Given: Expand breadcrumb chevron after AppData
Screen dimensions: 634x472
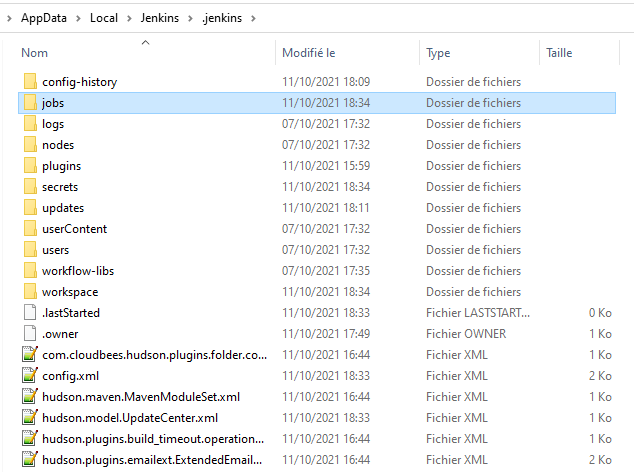Looking at the screenshot, I should point(77,18).
